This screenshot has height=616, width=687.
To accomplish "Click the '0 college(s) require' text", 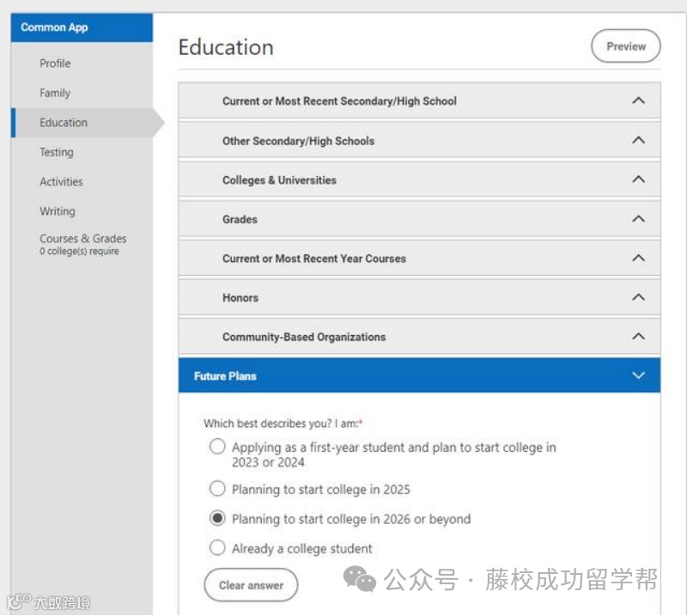I will (x=79, y=251).
